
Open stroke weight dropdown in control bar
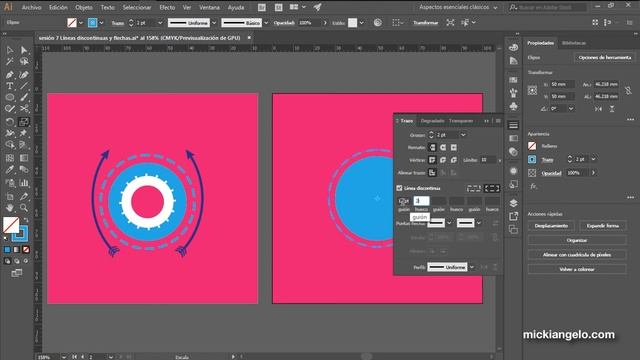[160, 23]
